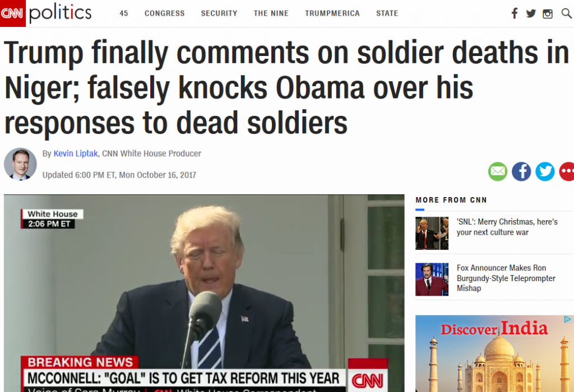Share the article by email icon
Image resolution: width=574 pixels, height=392 pixels.
498,171
